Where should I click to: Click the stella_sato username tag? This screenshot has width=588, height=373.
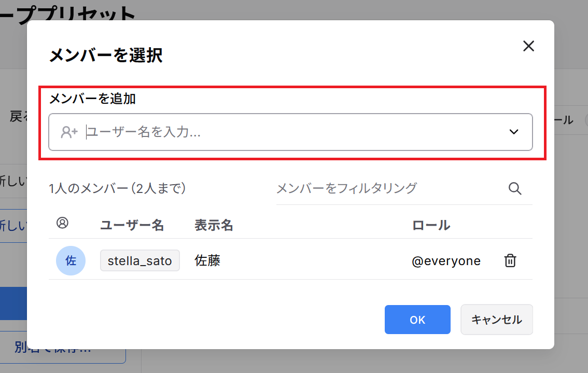tap(140, 260)
